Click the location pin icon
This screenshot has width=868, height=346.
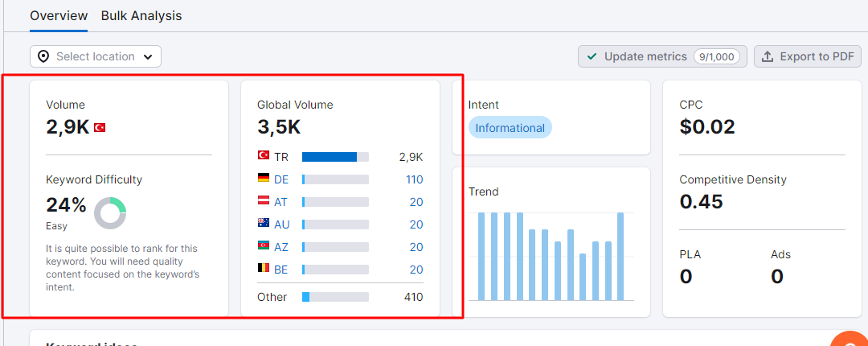tap(43, 56)
